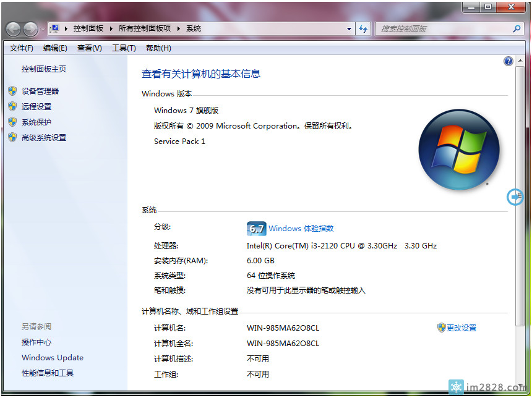Open 性能信息和工具 link
532x398 pixels.
click(x=48, y=373)
